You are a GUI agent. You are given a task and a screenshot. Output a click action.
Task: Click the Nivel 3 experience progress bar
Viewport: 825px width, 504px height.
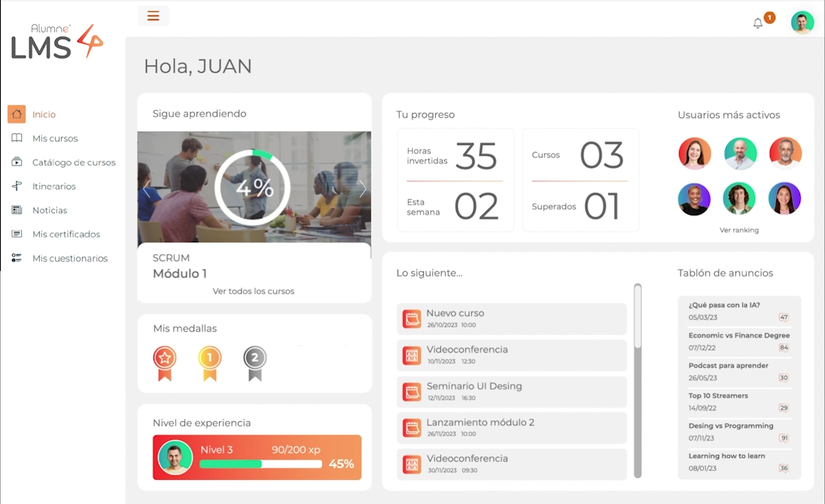coord(260,464)
